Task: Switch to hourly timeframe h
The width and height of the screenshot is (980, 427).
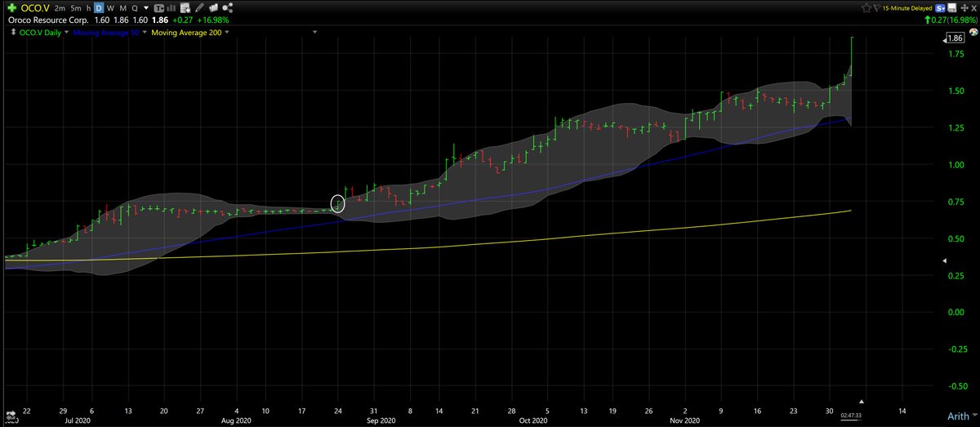Action: point(88,8)
